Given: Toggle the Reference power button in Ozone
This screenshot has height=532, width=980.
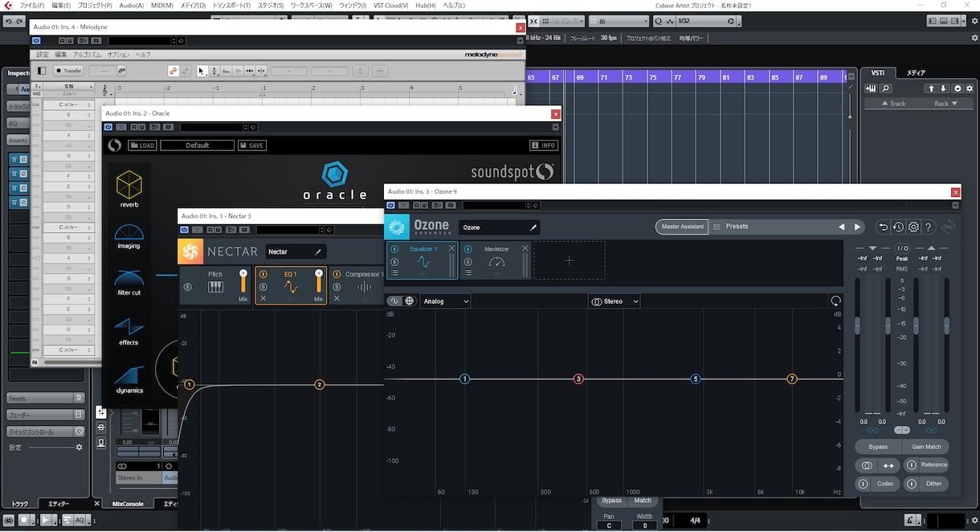Looking at the screenshot, I should pos(911,464).
